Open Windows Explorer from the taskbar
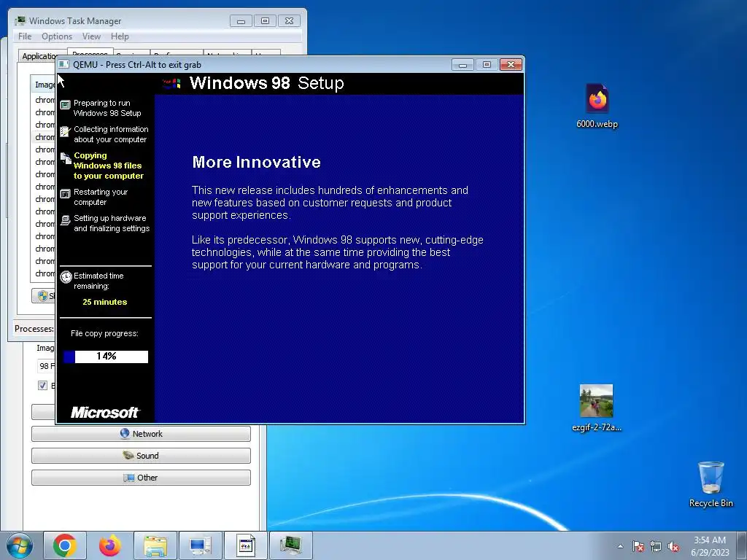Screen dimensions: 747x560 pyautogui.click(x=155, y=545)
